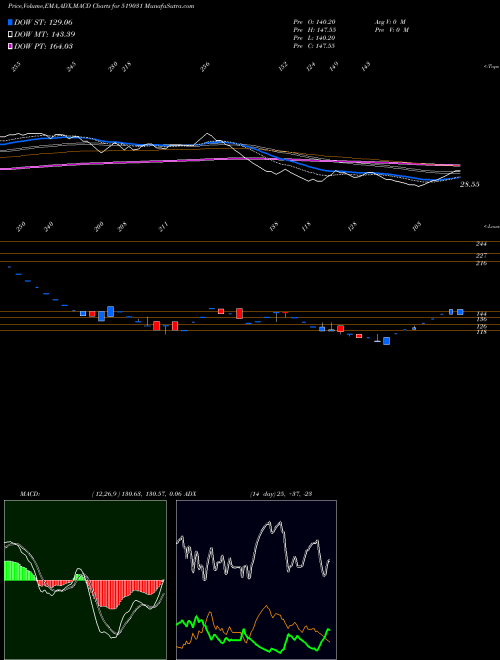Viewport: 500px width, 660px height.
Task: Click the ADX '(14 day) 25, +37, -23' text
Action: click(280, 494)
